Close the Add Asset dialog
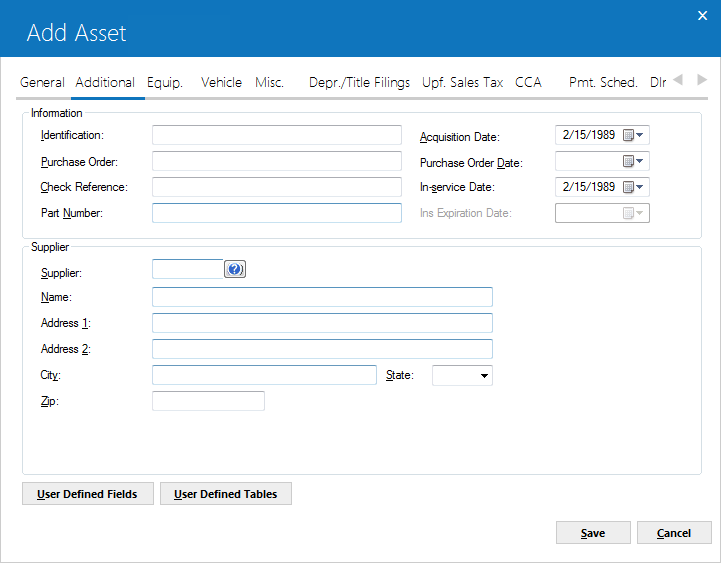Viewport: 721px width, 563px height. [x=702, y=16]
